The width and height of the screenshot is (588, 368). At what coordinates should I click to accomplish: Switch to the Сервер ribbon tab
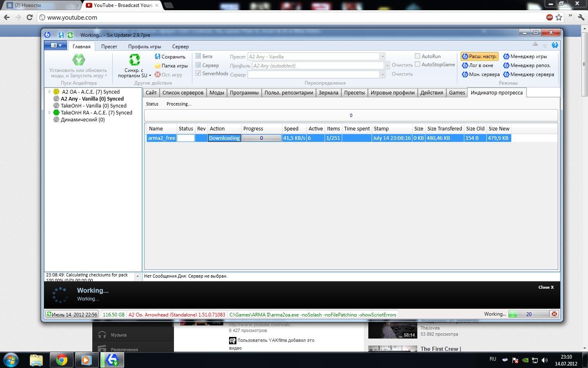click(180, 47)
